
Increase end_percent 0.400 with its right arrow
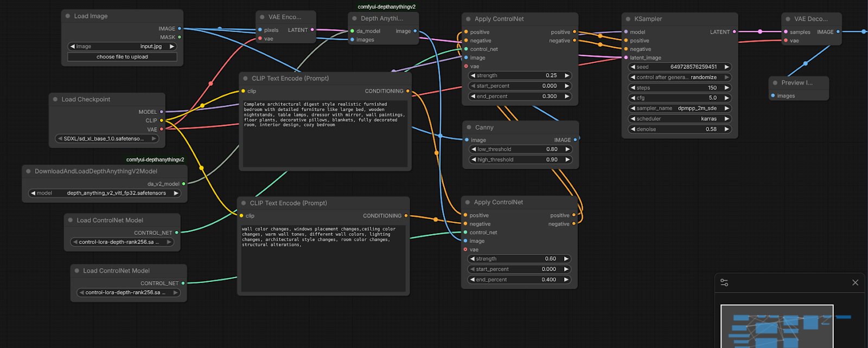coord(566,280)
